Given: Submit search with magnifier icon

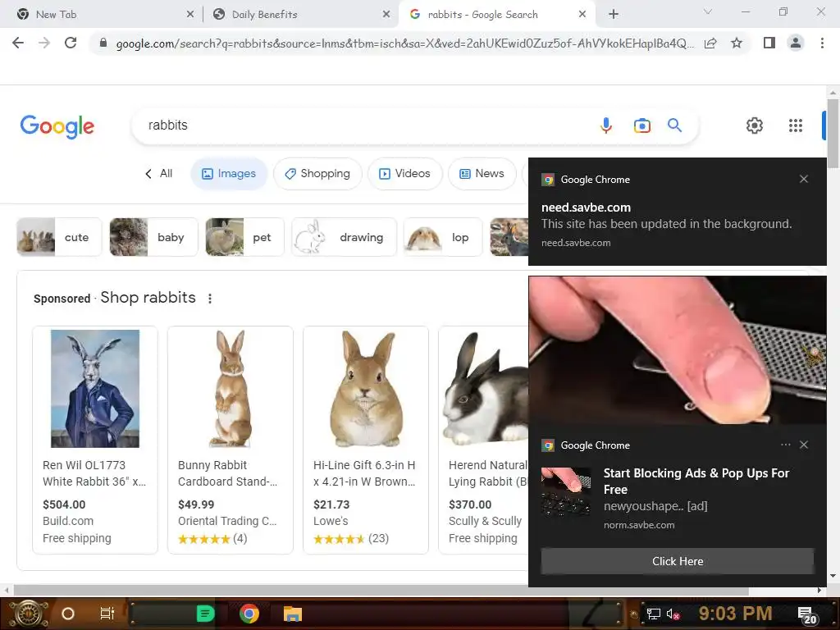Looking at the screenshot, I should coord(674,126).
